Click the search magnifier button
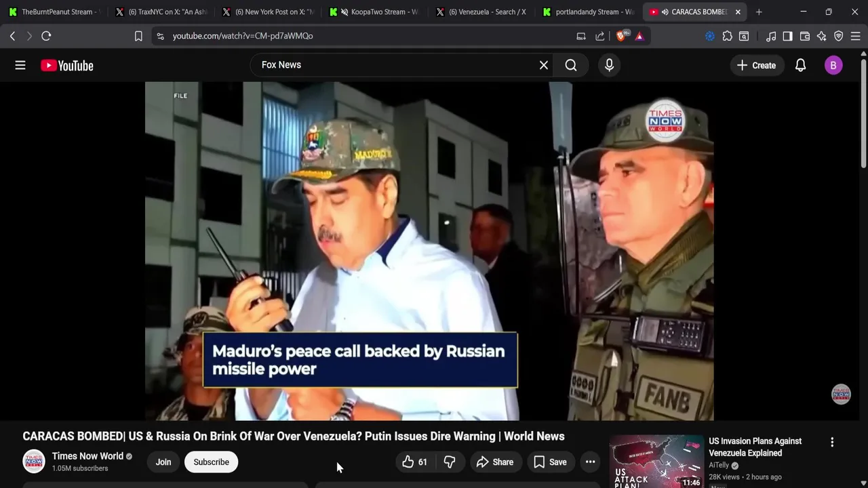868x488 pixels. 571,65
